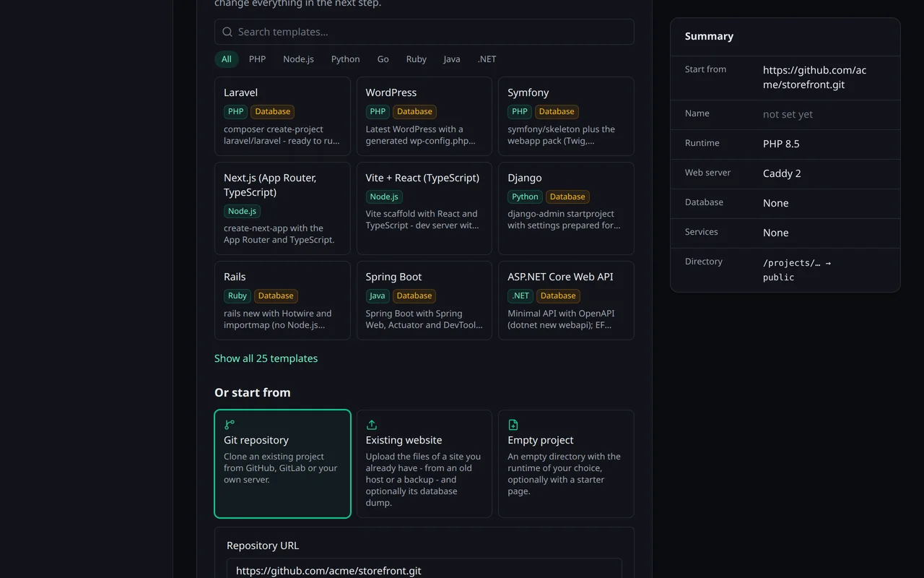Click the Python tag on Django card
This screenshot has height=578, width=924.
tap(525, 197)
